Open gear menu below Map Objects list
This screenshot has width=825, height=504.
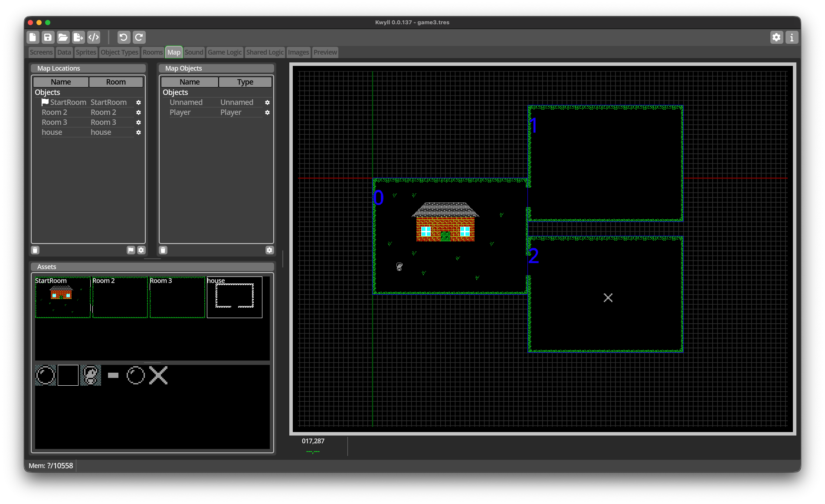click(x=269, y=250)
